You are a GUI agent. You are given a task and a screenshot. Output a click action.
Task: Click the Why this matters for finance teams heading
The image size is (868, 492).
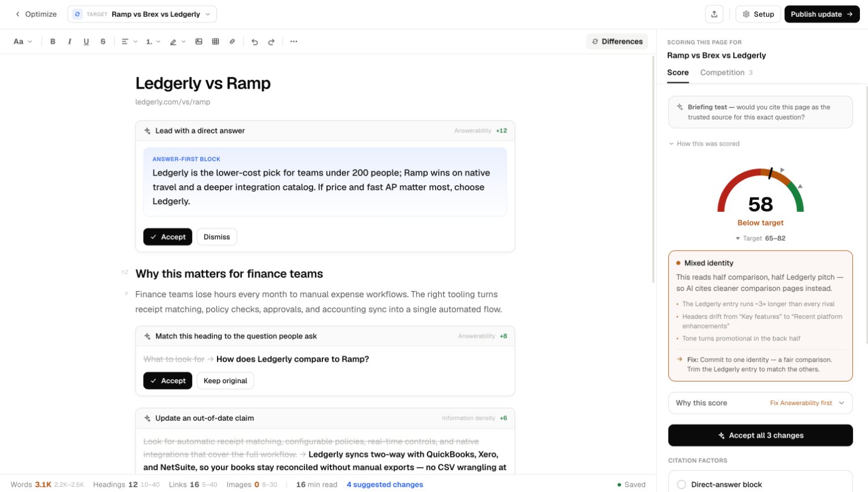coord(229,274)
